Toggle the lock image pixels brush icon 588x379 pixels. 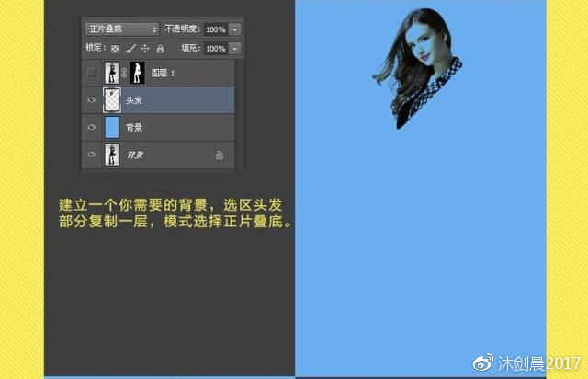[x=130, y=49]
